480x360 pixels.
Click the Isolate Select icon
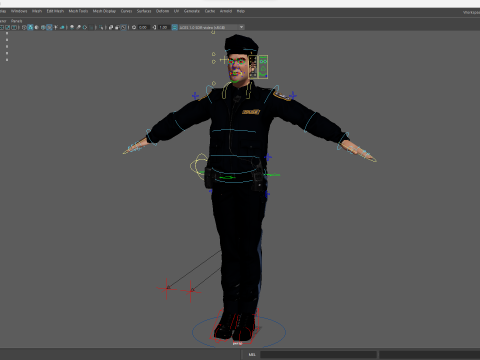coord(101,27)
